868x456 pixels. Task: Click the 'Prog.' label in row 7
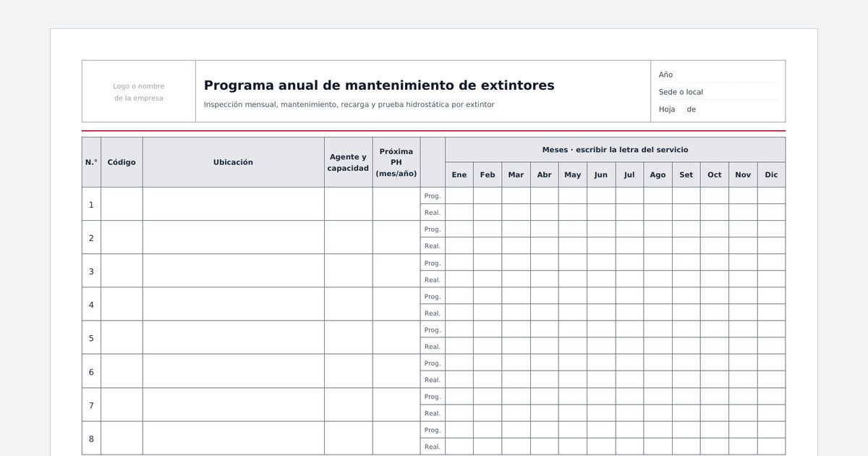click(433, 397)
